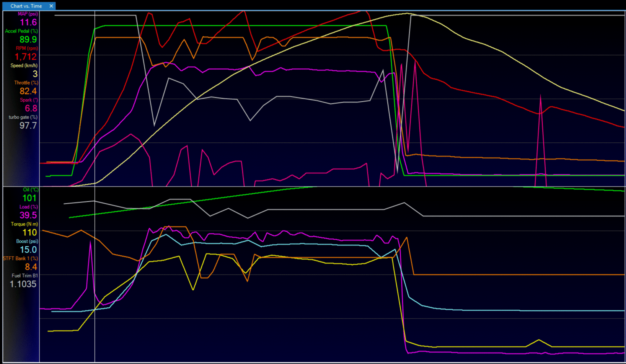Click the Oil (°C) legend label
Viewport: 626px width, 364px height.
coord(31,190)
